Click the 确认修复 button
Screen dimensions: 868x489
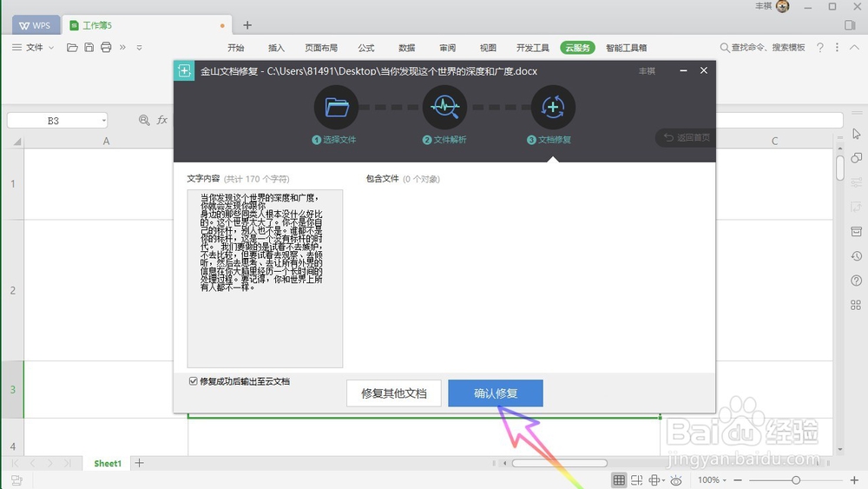click(x=496, y=393)
